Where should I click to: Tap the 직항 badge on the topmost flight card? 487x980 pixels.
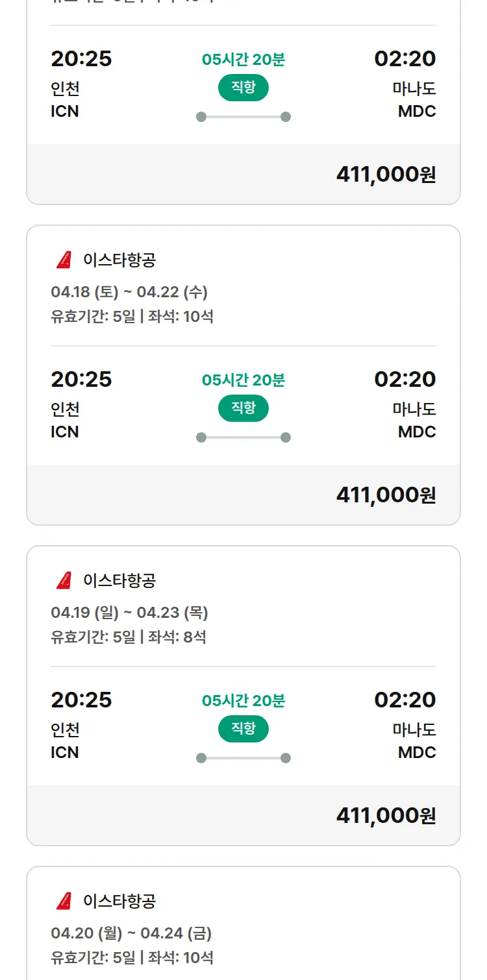coord(243,88)
